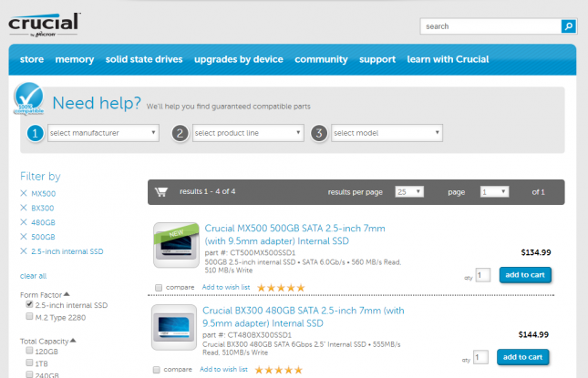Image resolution: width=588 pixels, height=378 pixels.
Task: Remove the MX500 filter X
Action: tap(24, 193)
